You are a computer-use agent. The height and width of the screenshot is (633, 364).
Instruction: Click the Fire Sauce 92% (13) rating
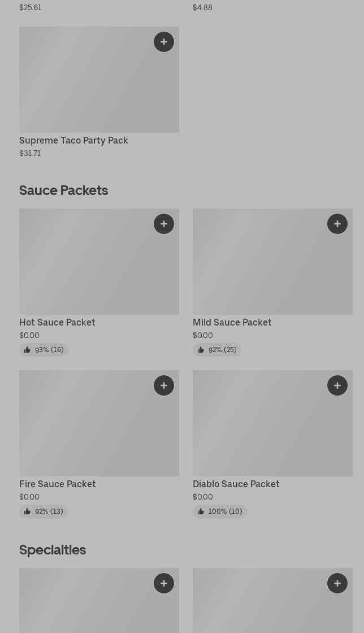click(44, 511)
